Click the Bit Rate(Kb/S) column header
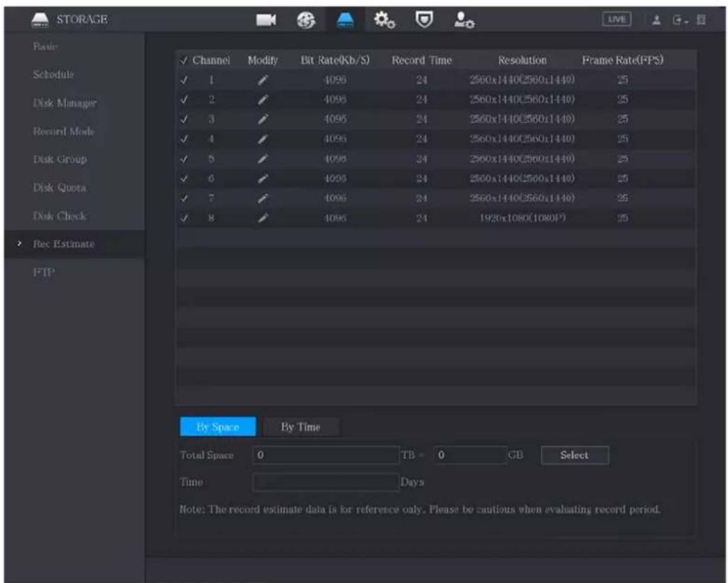The image size is (728, 583). 335,61
